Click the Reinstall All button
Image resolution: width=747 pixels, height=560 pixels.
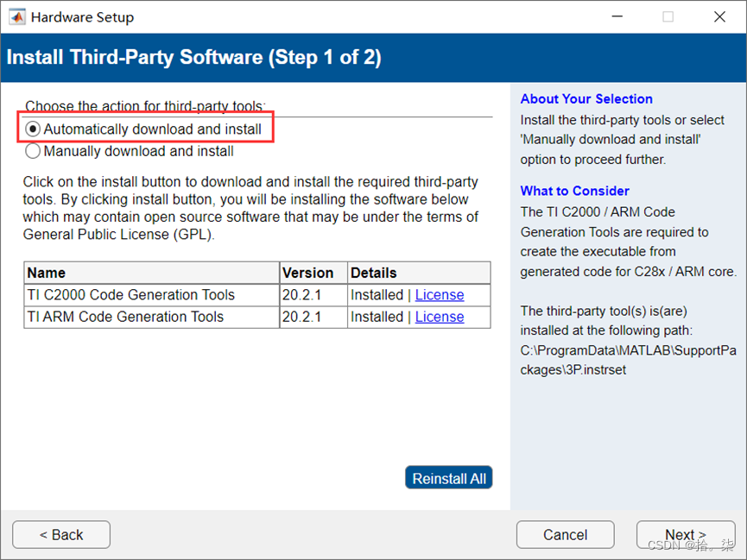(449, 478)
